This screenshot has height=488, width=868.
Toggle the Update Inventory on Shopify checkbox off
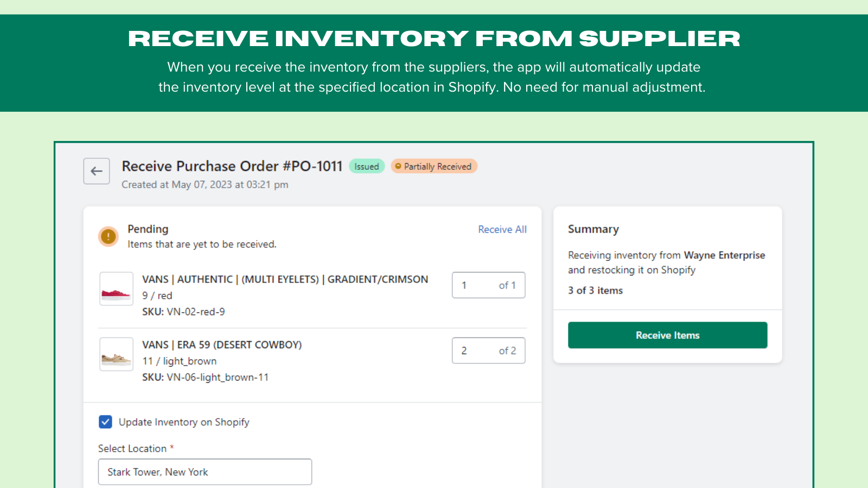105,422
